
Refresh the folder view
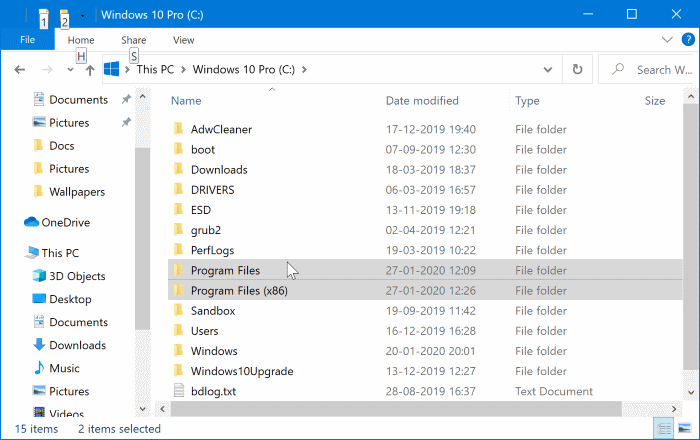(x=577, y=69)
